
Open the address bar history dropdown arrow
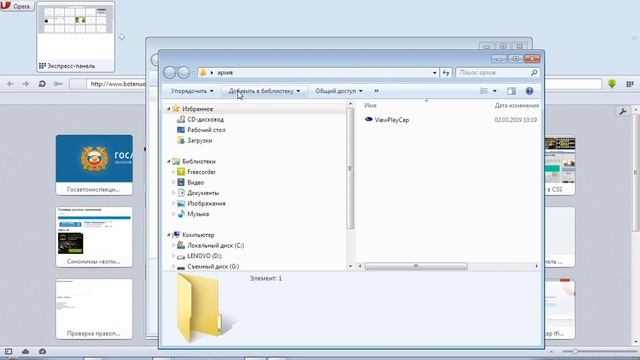[x=434, y=73]
